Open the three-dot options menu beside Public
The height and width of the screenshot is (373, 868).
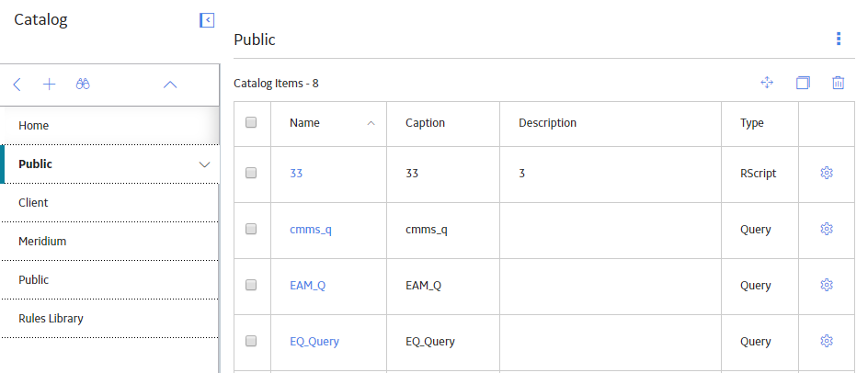click(839, 39)
